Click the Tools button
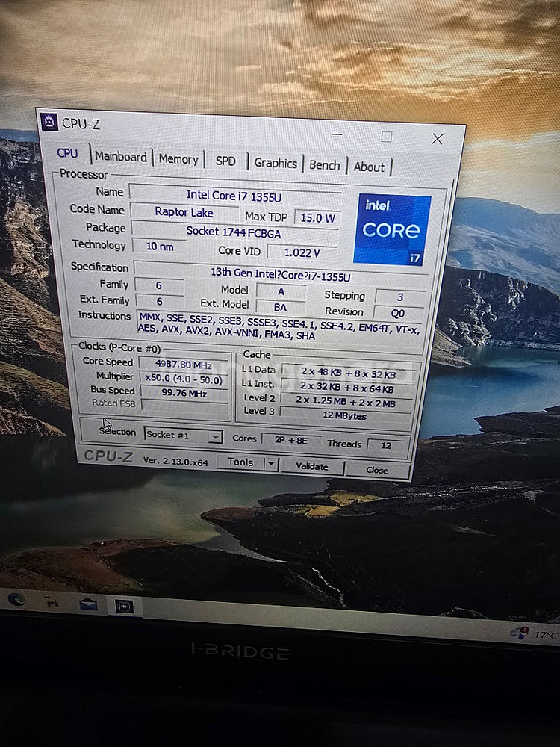 point(240,462)
